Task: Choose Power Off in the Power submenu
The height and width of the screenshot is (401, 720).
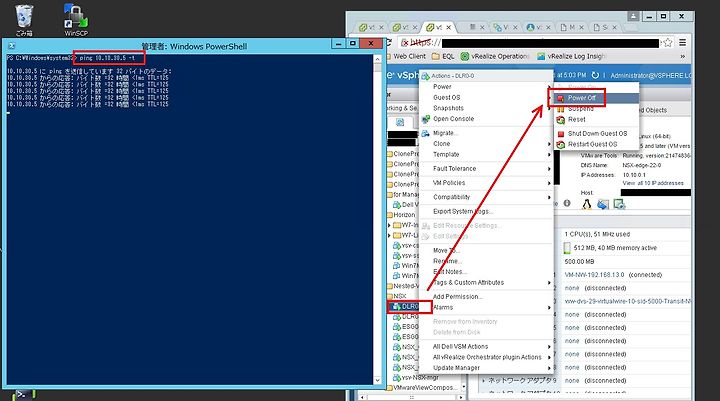Action: point(581,98)
